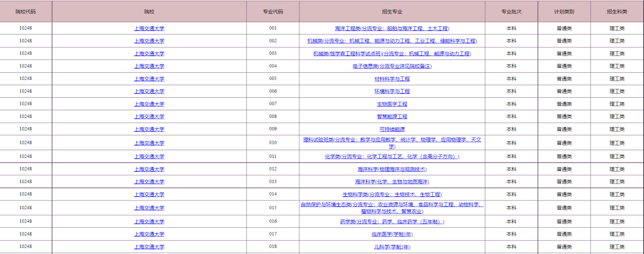Open the 电子信息类 major link
Viewport: 644px width, 254px height.
392,66
